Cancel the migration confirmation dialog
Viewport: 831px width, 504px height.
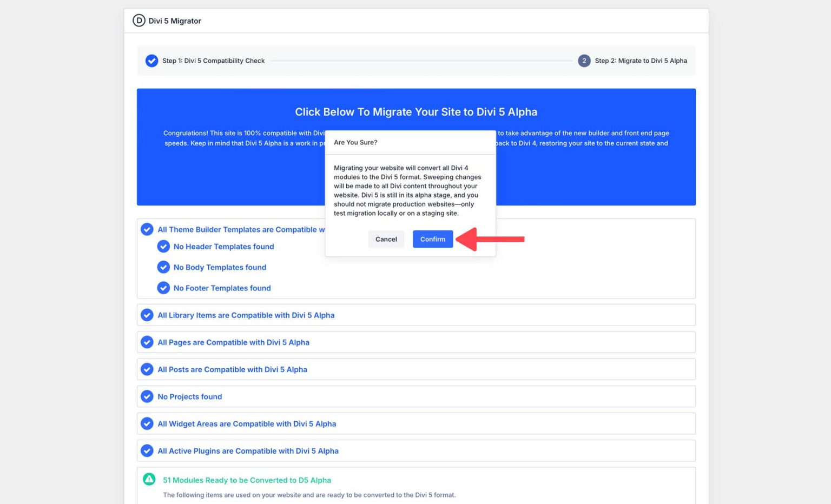coord(386,239)
